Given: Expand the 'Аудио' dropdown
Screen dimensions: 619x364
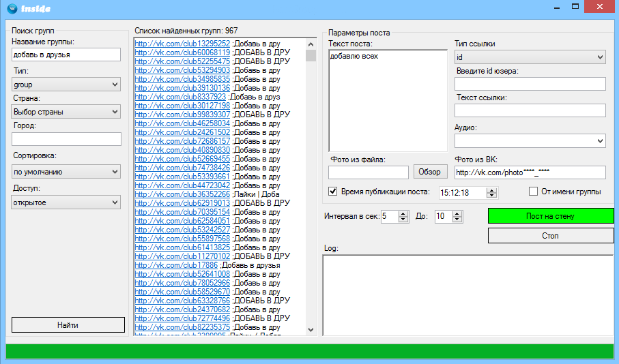Looking at the screenshot, I should pos(530,141).
